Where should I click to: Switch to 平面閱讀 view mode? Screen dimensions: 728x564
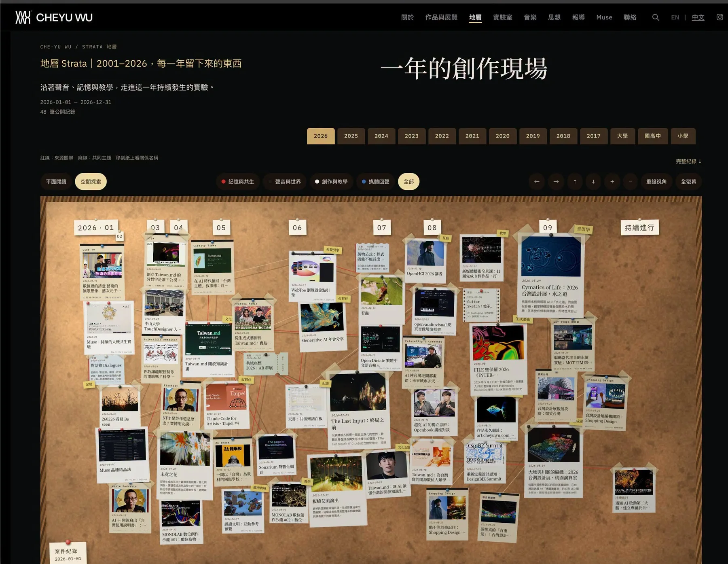[x=56, y=182]
